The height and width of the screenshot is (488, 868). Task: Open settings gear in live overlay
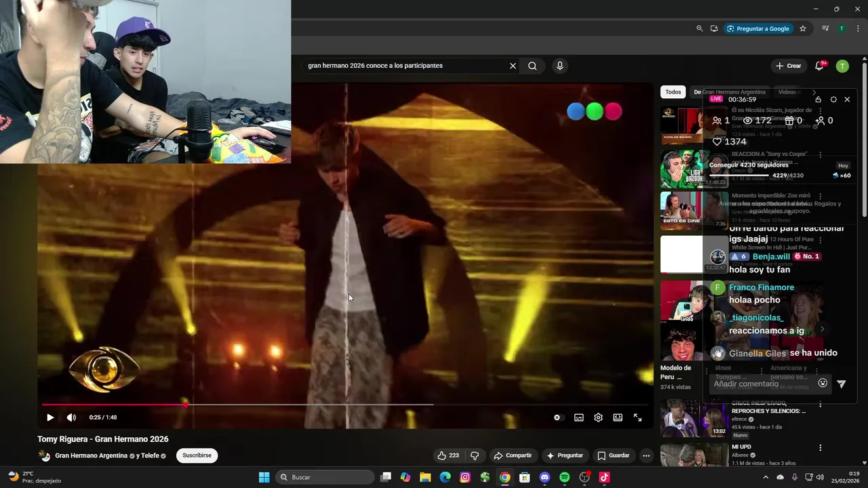pos(833,100)
